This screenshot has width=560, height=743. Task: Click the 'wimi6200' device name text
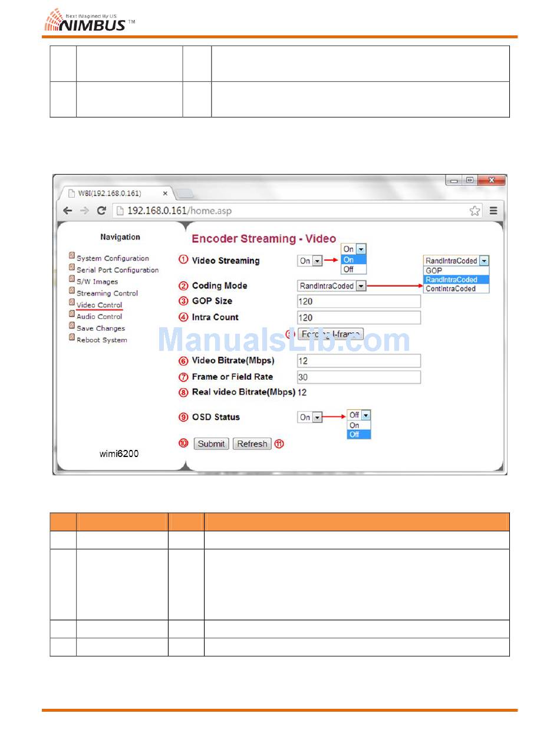tap(119, 454)
